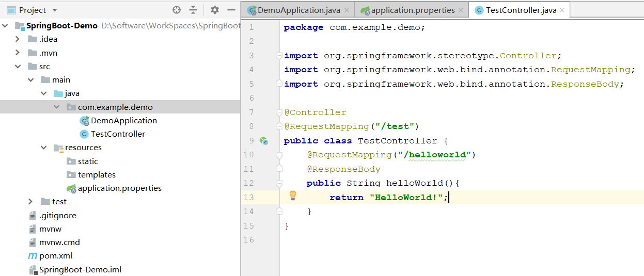Close the DemoApplication.java tab
Image resolution: width=644 pixels, height=276 pixels.
[347, 10]
